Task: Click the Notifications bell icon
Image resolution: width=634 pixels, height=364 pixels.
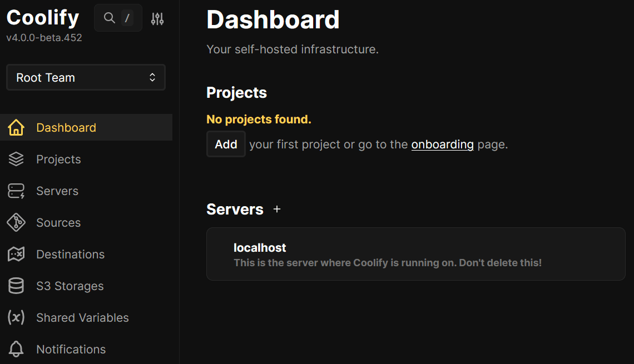Action: click(16, 350)
